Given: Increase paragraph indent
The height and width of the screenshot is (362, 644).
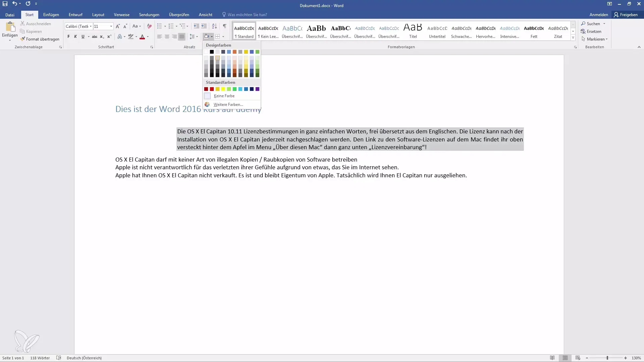Looking at the screenshot, I should pos(204,26).
